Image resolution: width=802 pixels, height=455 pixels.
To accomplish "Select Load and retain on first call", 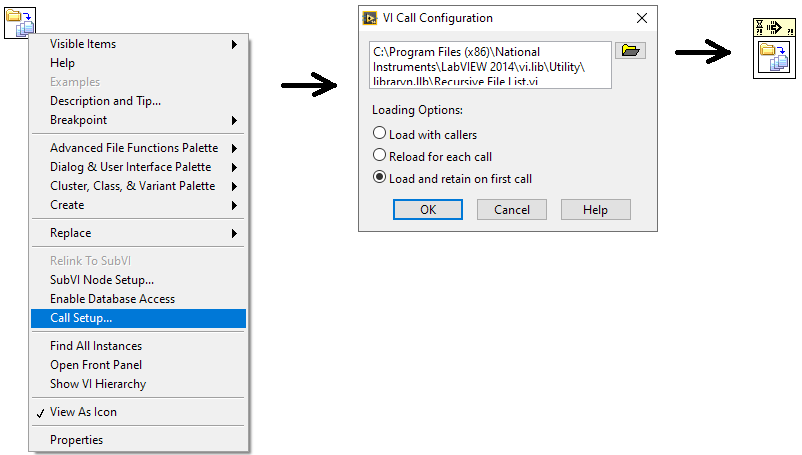I will [380, 178].
